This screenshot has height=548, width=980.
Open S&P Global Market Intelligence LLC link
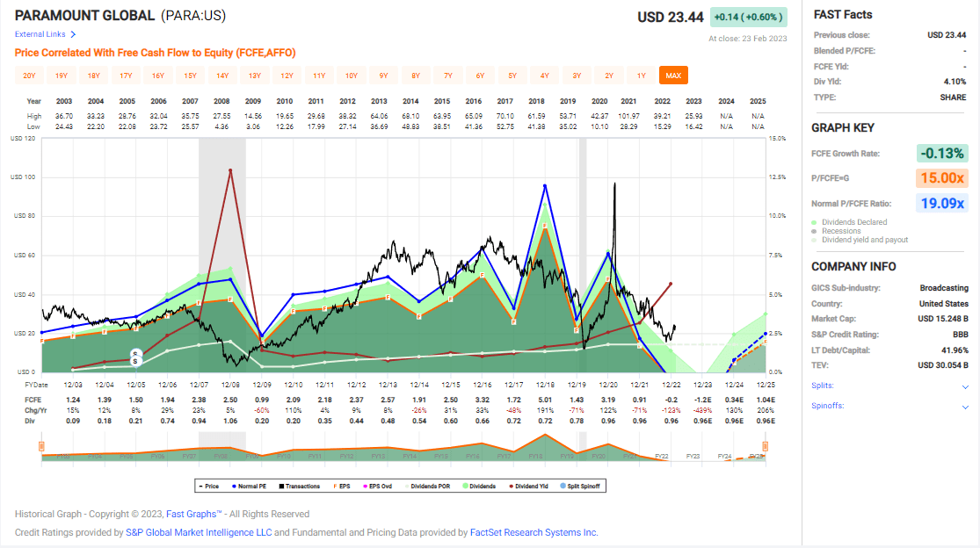click(x=199, y=532)
